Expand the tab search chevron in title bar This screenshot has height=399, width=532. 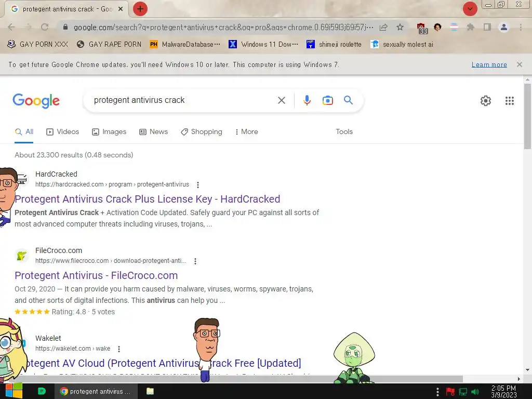click(470, 9)
